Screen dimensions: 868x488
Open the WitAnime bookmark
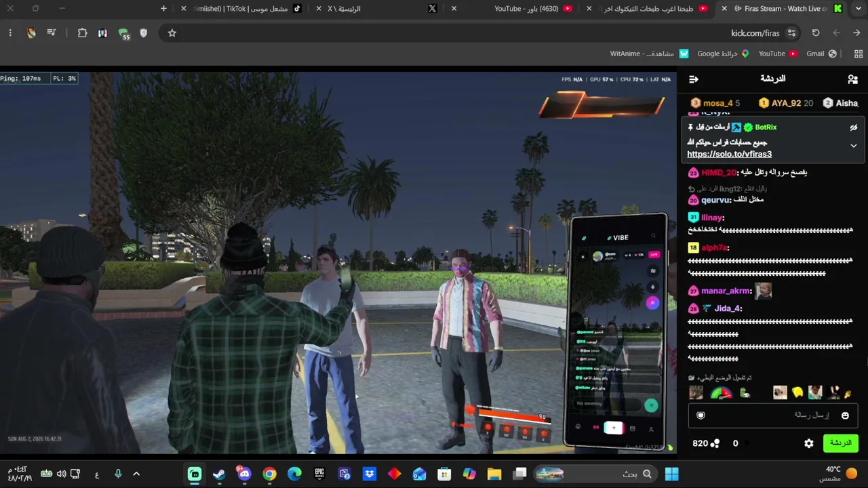pyautogui.click(x=649, y=54)
